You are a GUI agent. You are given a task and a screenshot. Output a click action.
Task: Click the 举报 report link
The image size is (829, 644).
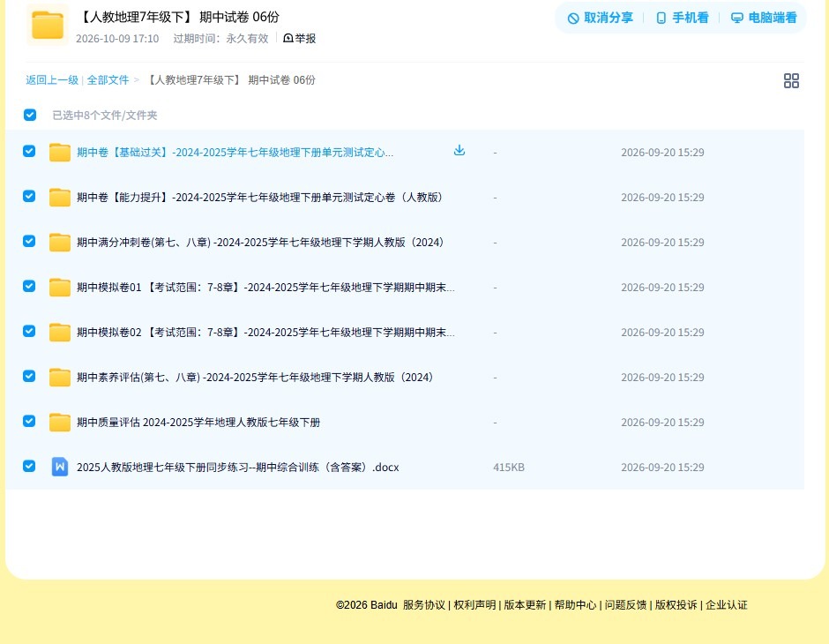click(305, 39)
